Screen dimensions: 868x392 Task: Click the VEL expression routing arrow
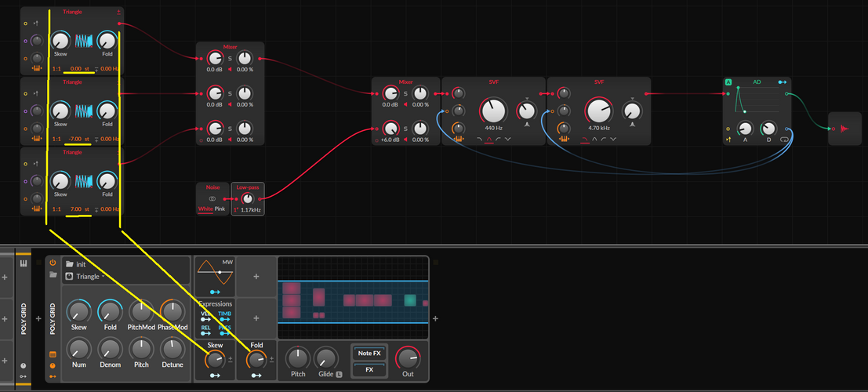coord(205,319)
